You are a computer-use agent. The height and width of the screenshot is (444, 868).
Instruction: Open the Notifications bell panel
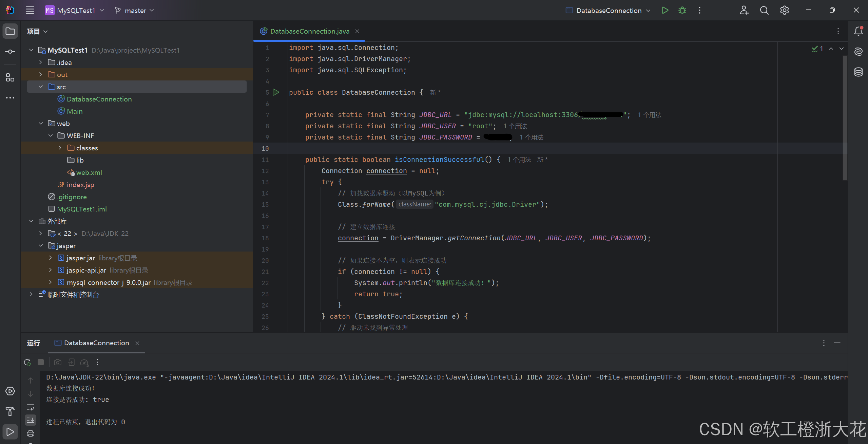point(858,31)
